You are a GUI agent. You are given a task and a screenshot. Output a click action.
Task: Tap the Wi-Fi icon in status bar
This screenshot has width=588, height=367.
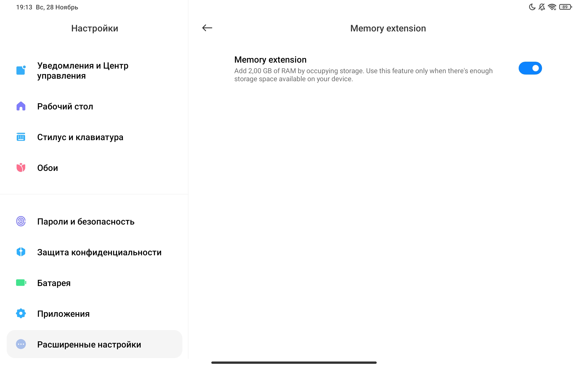coord(552,7)
